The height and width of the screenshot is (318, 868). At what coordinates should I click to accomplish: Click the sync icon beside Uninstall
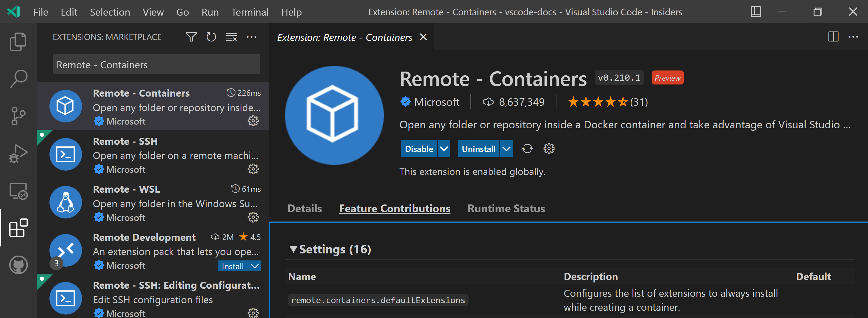527,149
